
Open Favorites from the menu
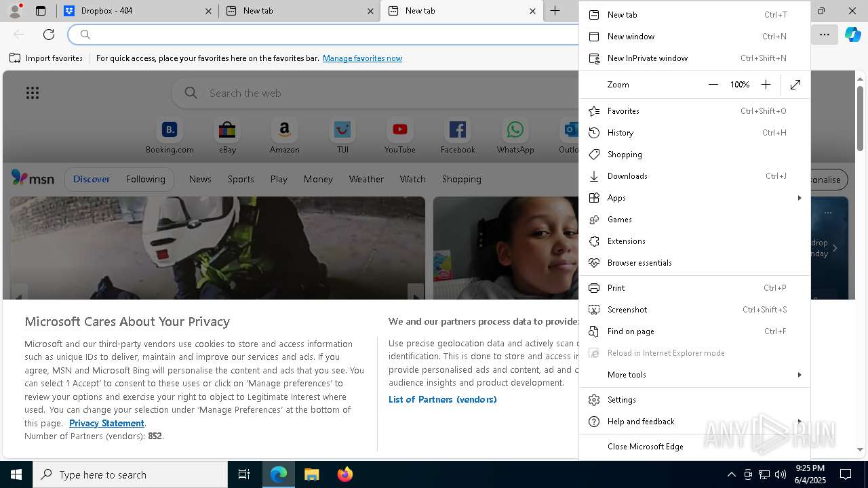point(695,111)
